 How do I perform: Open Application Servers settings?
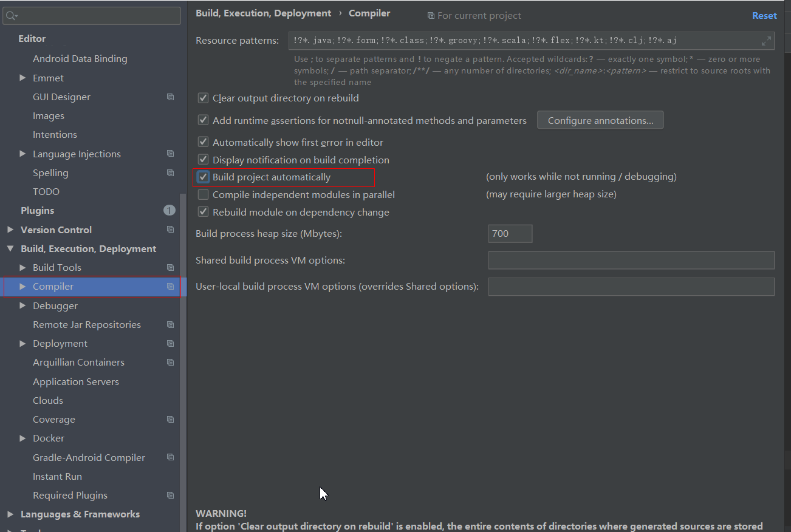[x=76, y=381]
